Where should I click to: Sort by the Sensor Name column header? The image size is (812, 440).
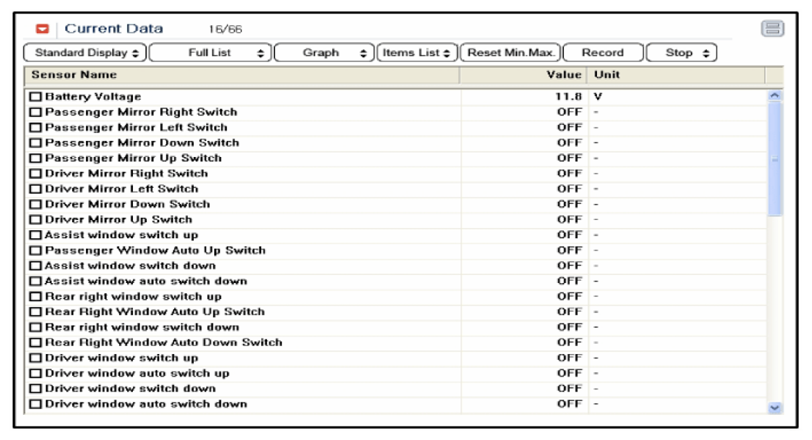[240, 75]
